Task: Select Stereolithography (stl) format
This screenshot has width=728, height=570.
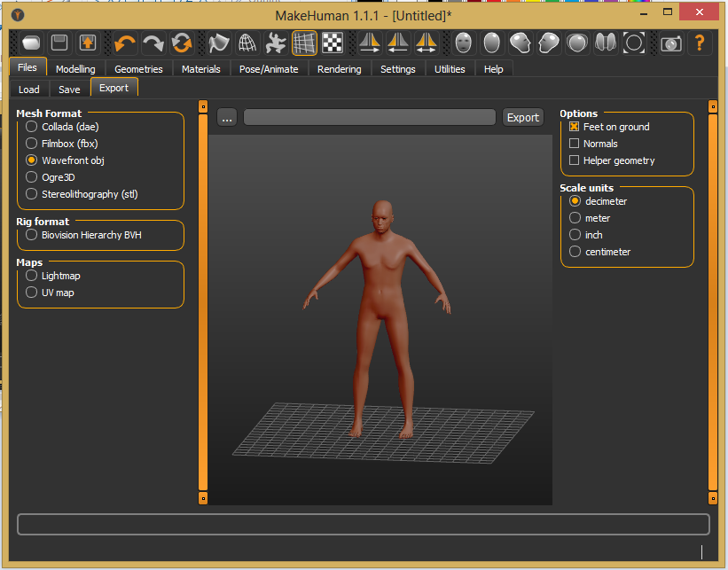Action: [x=82, y=194]
